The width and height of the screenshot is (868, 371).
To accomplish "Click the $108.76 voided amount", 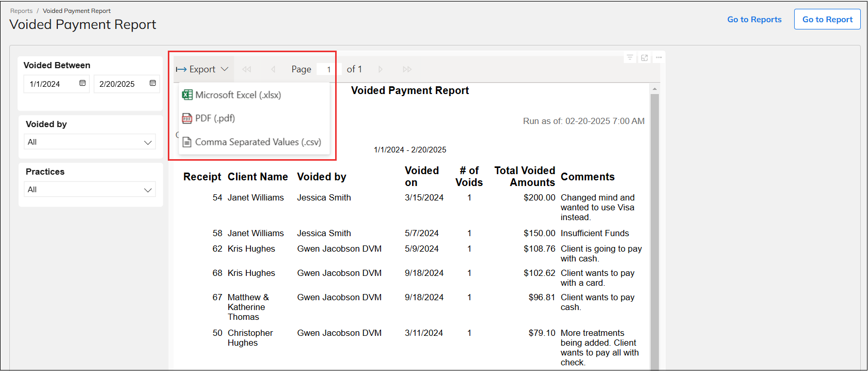I will (540, 249).
